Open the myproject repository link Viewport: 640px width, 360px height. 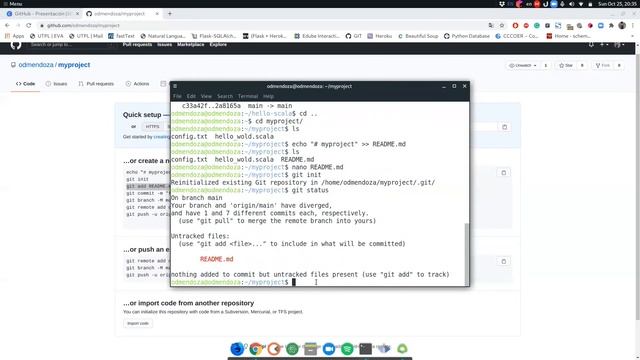[x=74, y=65]
